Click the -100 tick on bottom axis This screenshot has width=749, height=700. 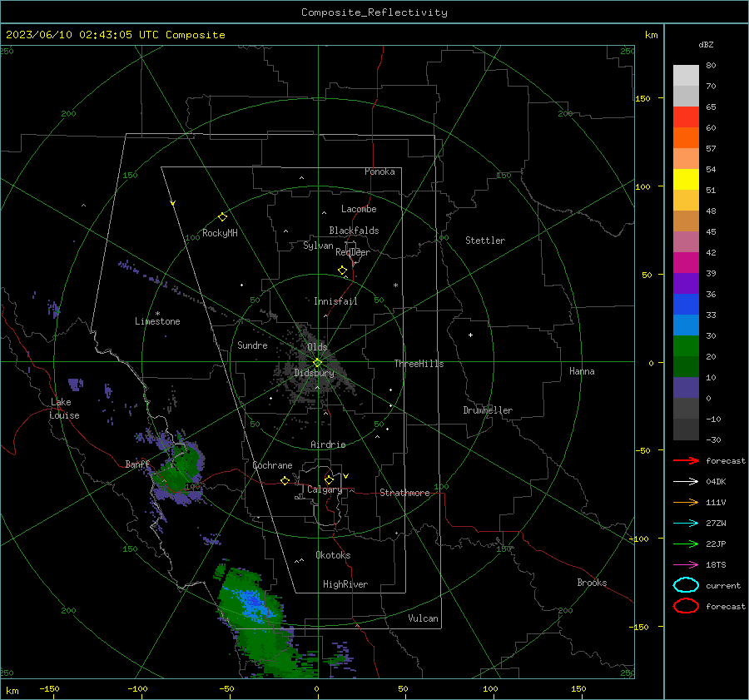click(137, 688)
